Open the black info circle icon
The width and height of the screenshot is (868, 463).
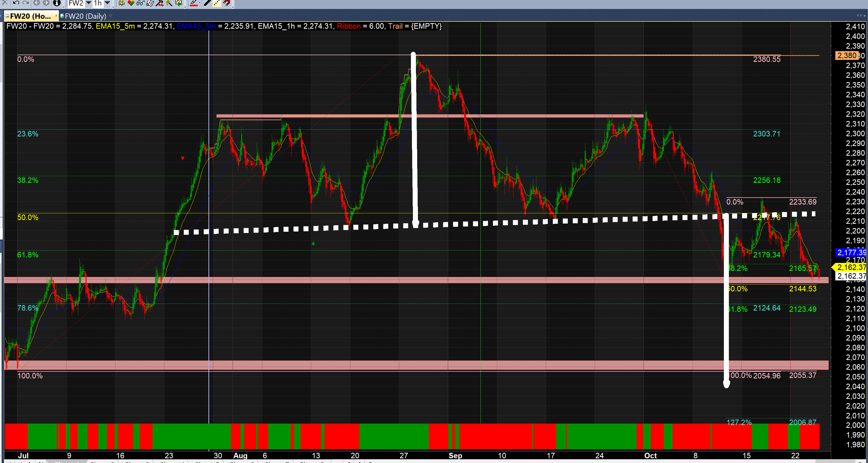click(57, 3)
